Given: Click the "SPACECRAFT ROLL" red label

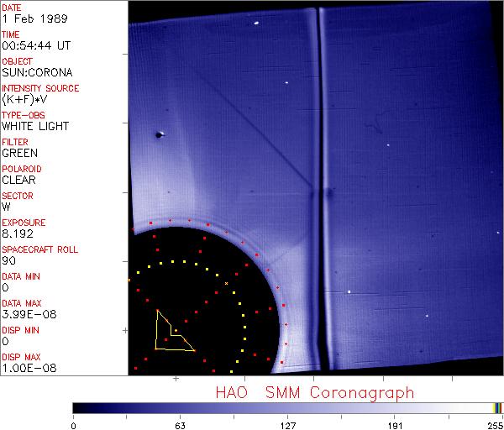Looking at the screenshot, I should [39, 249].
